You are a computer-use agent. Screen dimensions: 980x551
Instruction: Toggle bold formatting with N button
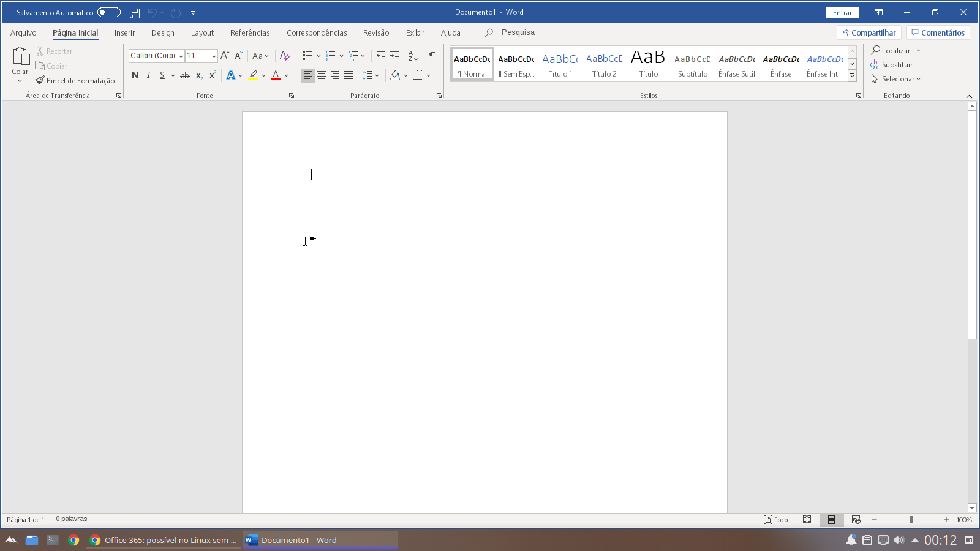point(135,75)
